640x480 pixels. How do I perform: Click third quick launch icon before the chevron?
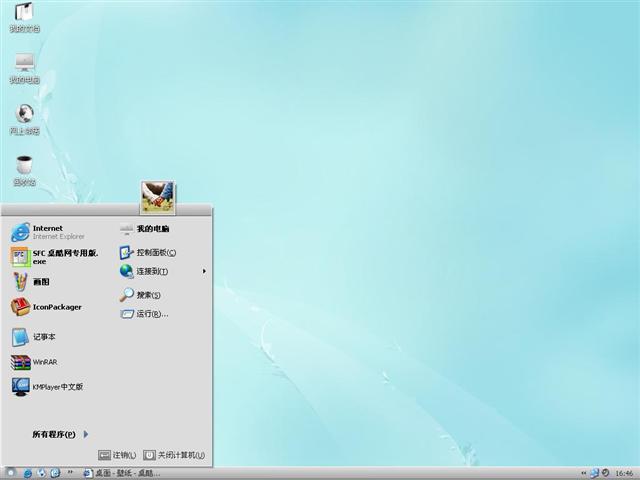tap(55, 473)
